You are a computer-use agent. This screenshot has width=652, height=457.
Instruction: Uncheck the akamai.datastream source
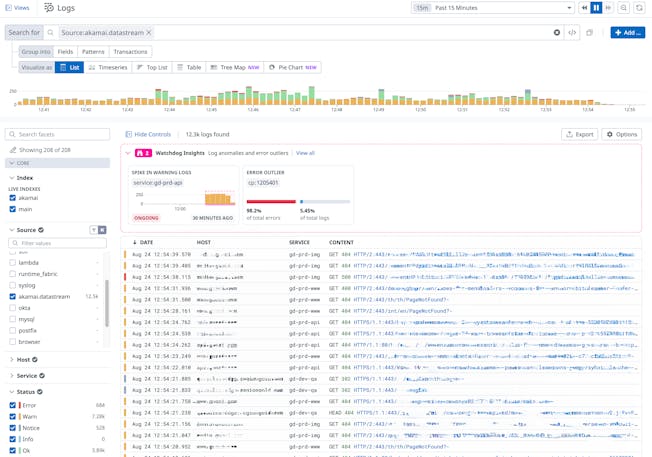click(12, 296)
